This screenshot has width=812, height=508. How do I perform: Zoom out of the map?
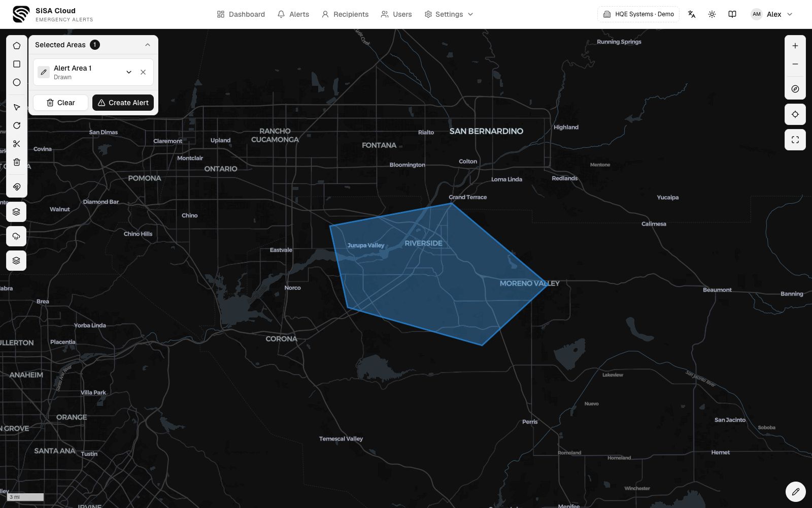click(x=795, y=64)
